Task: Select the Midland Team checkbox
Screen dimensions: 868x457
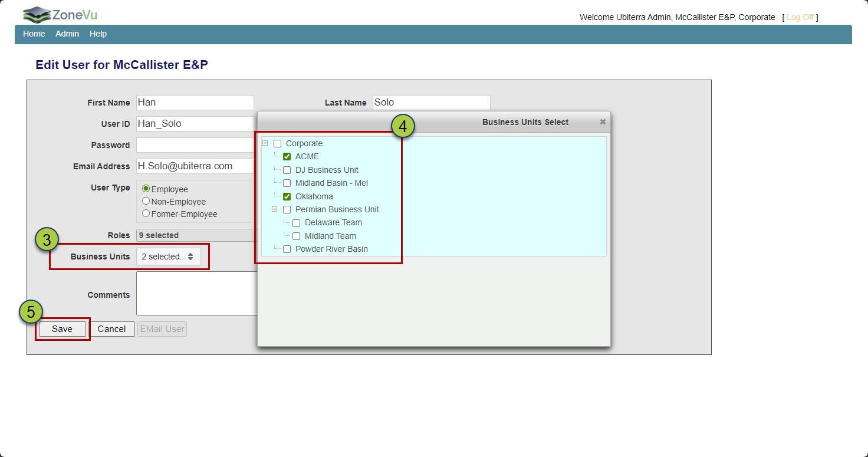Action: click(x=297, y=236)
